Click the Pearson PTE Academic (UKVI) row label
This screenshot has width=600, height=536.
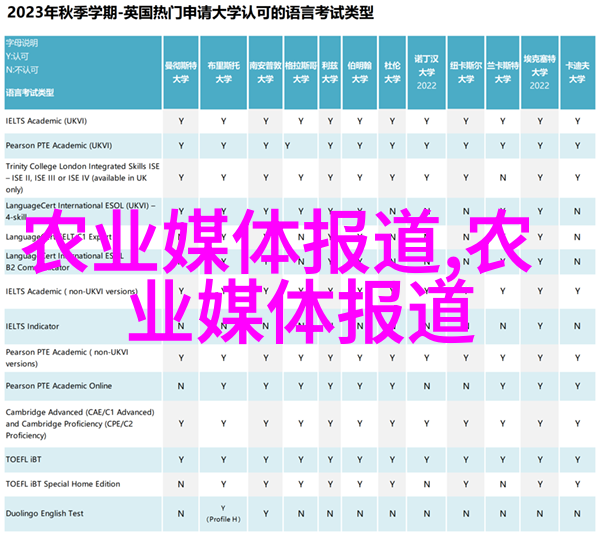pyautogui.click(x=59, y=146)
